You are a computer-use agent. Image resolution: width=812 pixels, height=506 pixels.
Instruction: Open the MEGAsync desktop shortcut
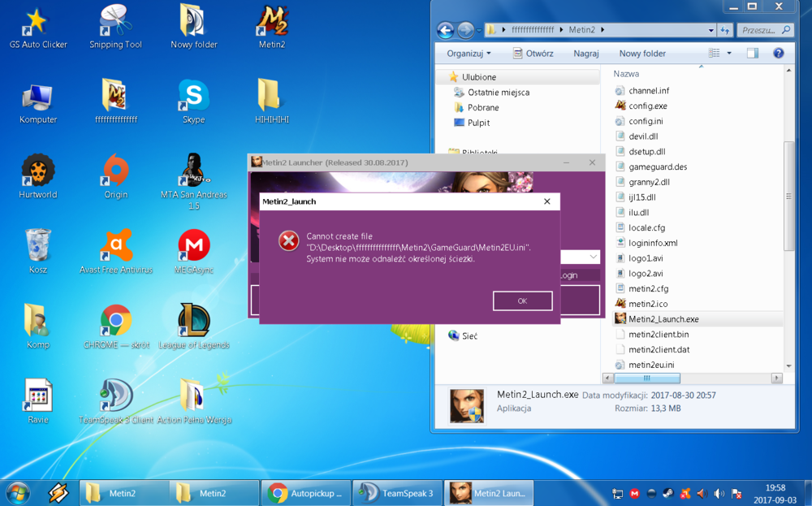[194, 253]
